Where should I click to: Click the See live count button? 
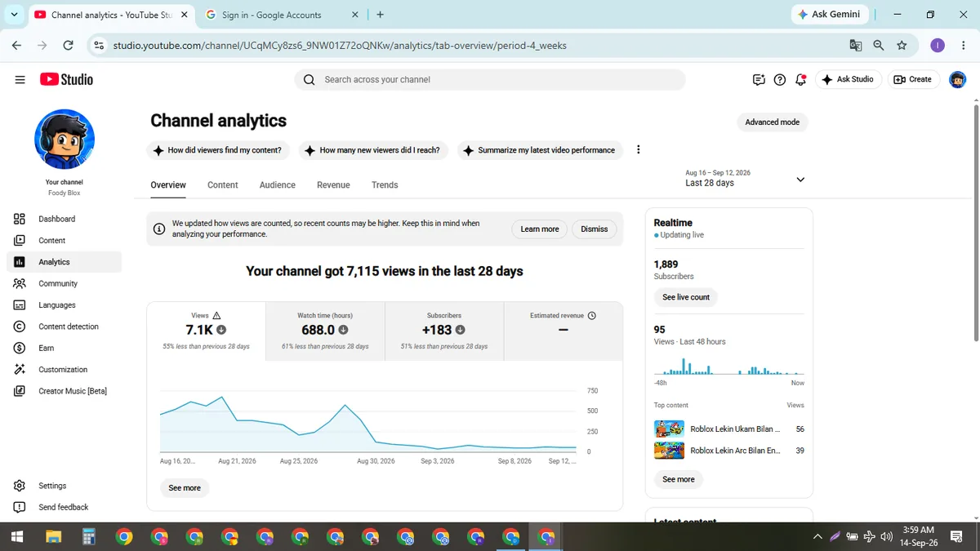coord(686,297)
